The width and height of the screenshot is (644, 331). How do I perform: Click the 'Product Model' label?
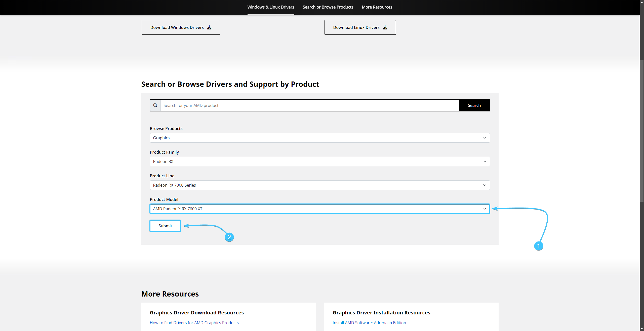(x=164, y=199)
